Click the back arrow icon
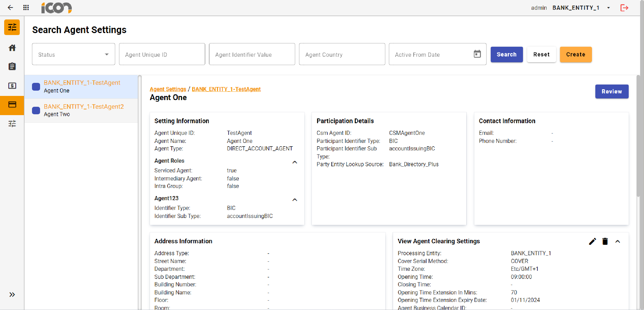 pos(10,8)
